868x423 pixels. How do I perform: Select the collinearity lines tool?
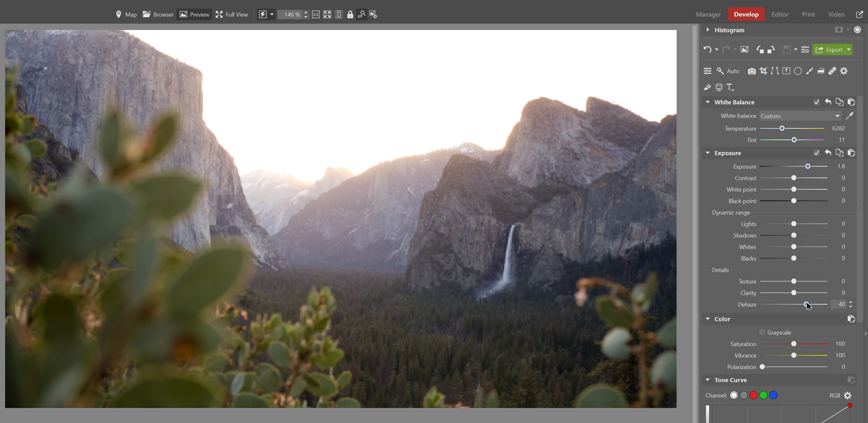(x=775, y=71)
